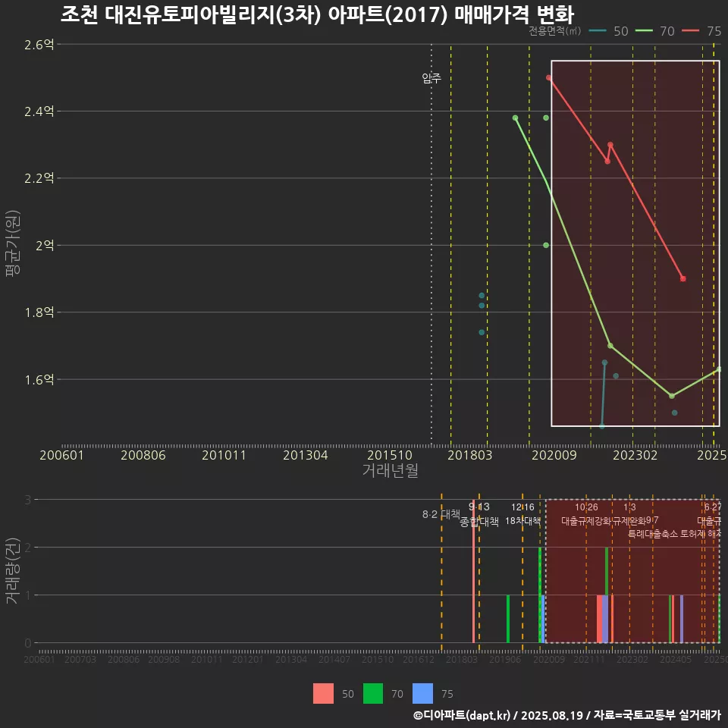This screenshot has height=728, width=728.
Task: Click the 8·2 대책 policy annotation
Action: (x=441, y=514)
